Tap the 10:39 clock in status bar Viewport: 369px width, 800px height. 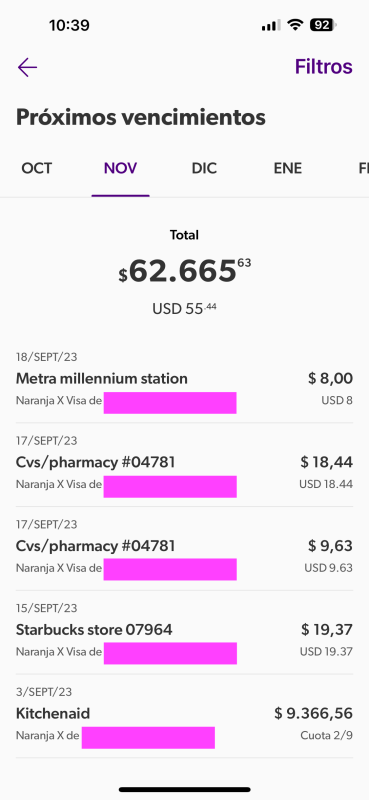pos(69,25)
